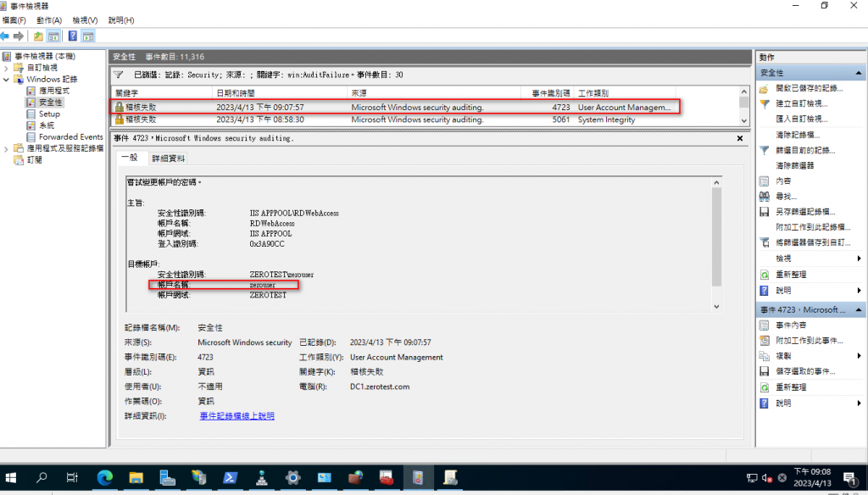Screen dimensions: 868x495
Task: Sort by 關鍵字 column header
Action: (162, 93)
